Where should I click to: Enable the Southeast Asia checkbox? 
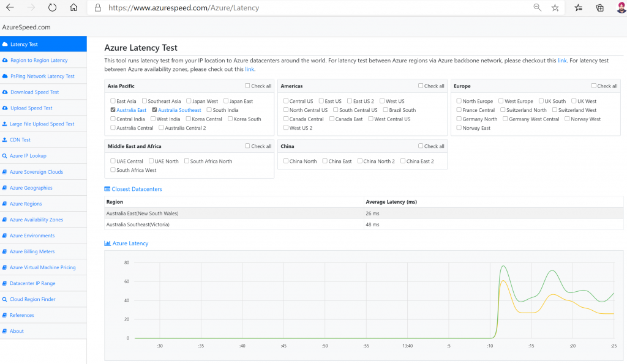[145, 101]
